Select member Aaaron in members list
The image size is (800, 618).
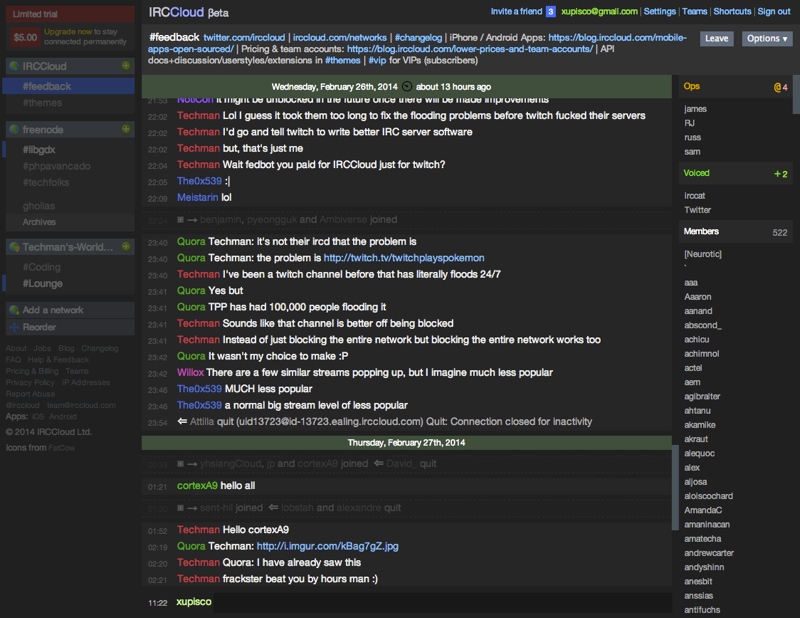pos(697,296)
